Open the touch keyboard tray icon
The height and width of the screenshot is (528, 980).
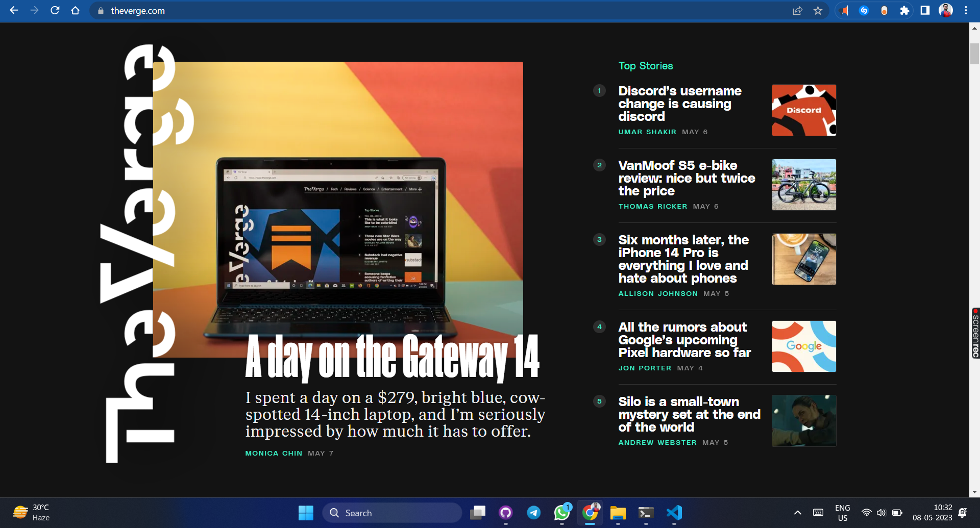pos(818,513)
